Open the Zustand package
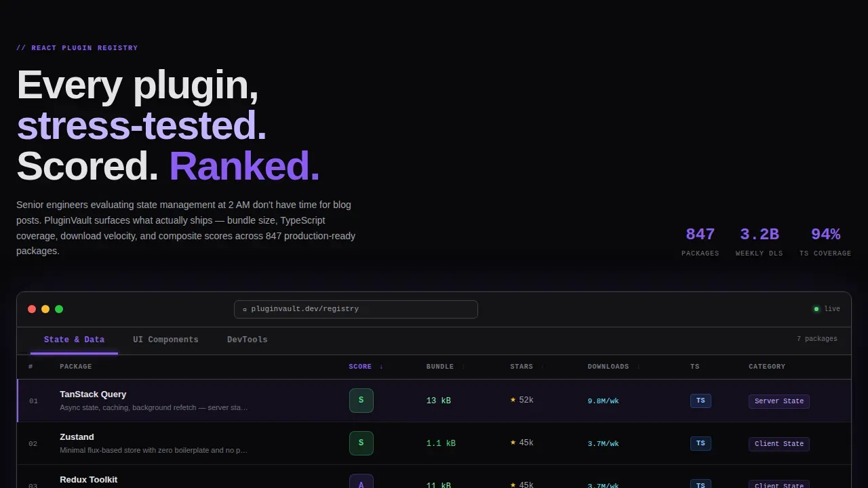This screenshot has height=488, width=868. pos(77,436)
